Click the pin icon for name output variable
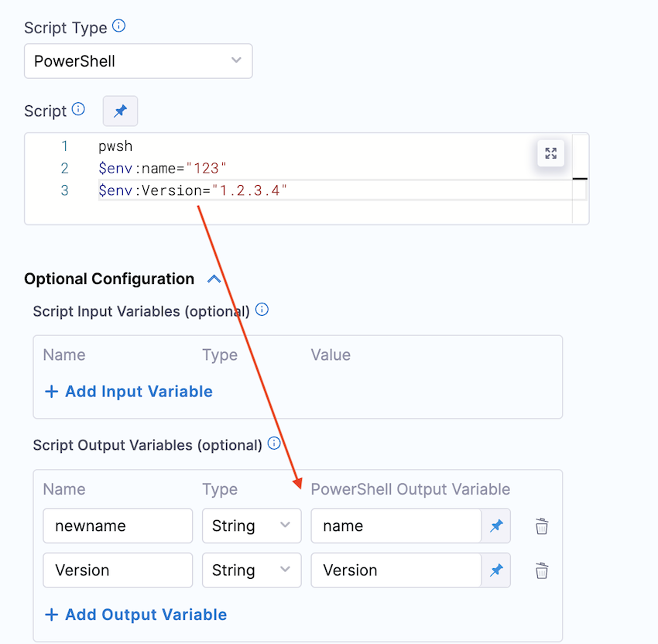The image size is (658, 644). click(x=496, y=526)
